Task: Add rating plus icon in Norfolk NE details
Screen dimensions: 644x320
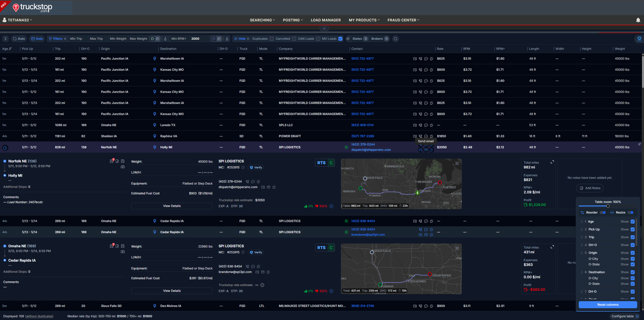Action: coord(331,206)
